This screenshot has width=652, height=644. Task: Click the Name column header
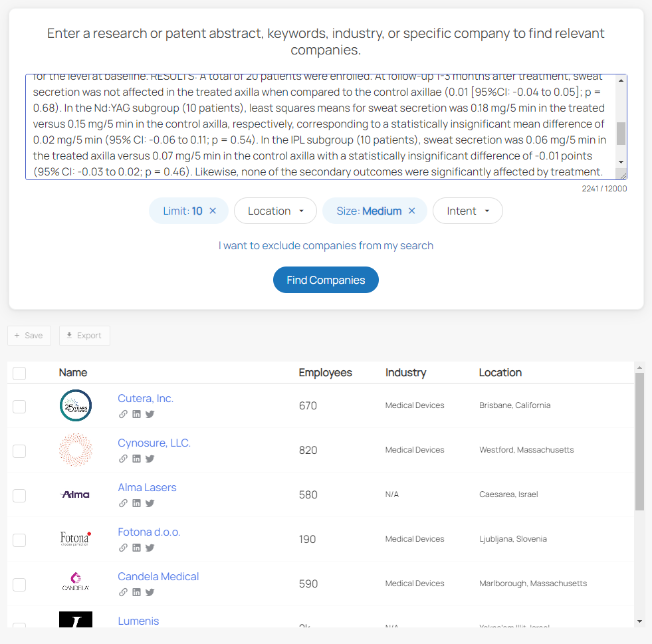[x=73, y=373]
